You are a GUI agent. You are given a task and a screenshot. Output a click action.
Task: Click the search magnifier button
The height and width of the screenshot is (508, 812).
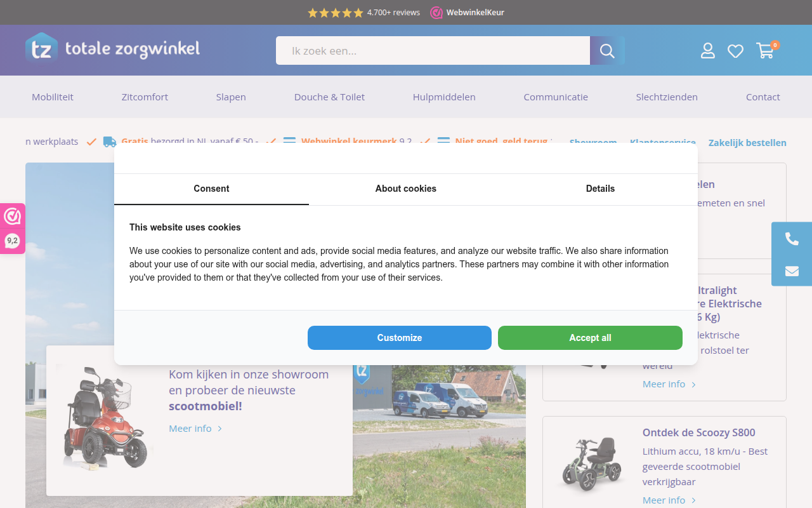[607, 51]
